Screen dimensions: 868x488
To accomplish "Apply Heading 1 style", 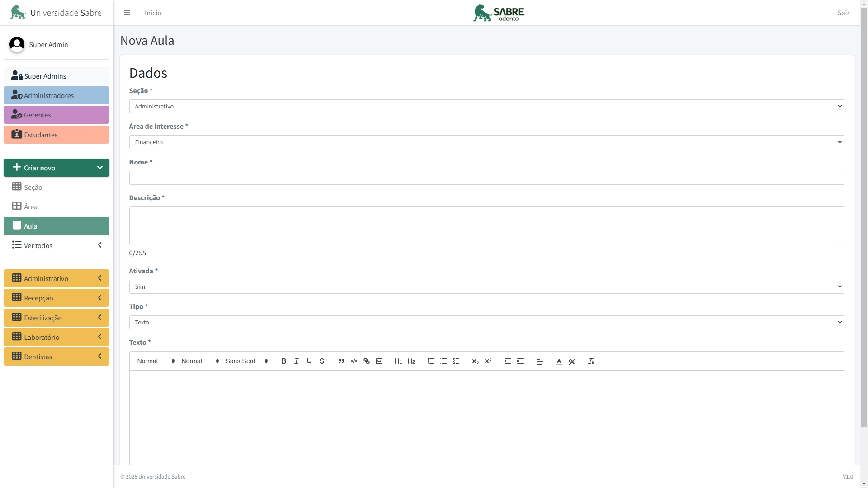I will pos(398,361).
